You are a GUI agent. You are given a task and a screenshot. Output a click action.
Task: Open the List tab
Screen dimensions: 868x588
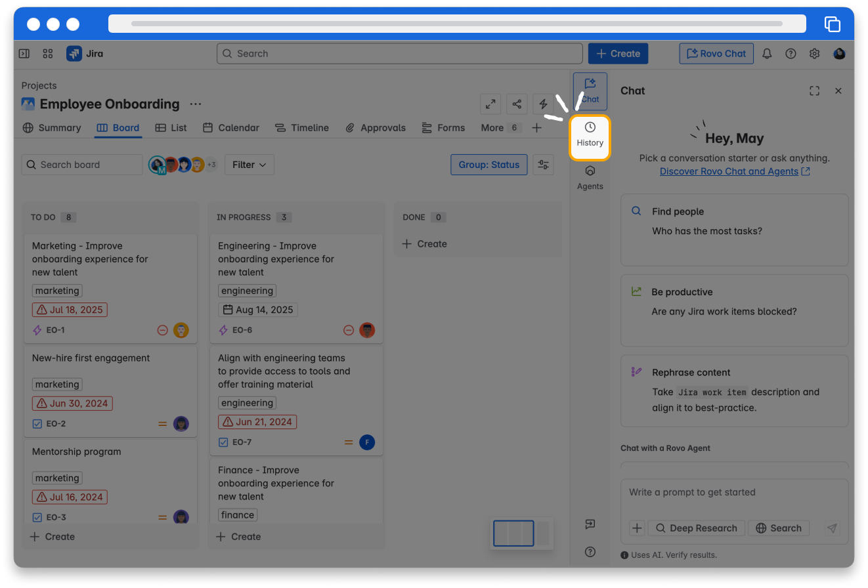coord(171,128)
